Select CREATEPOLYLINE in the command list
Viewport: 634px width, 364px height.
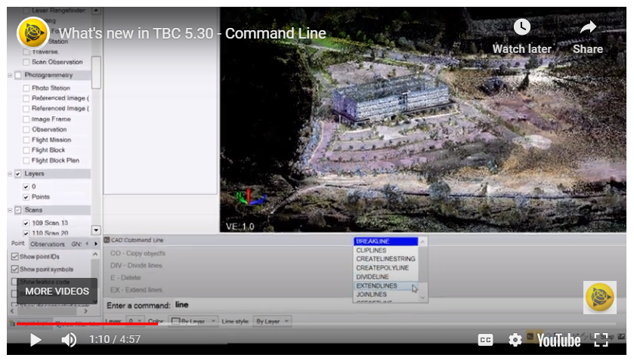coord(385,268)
